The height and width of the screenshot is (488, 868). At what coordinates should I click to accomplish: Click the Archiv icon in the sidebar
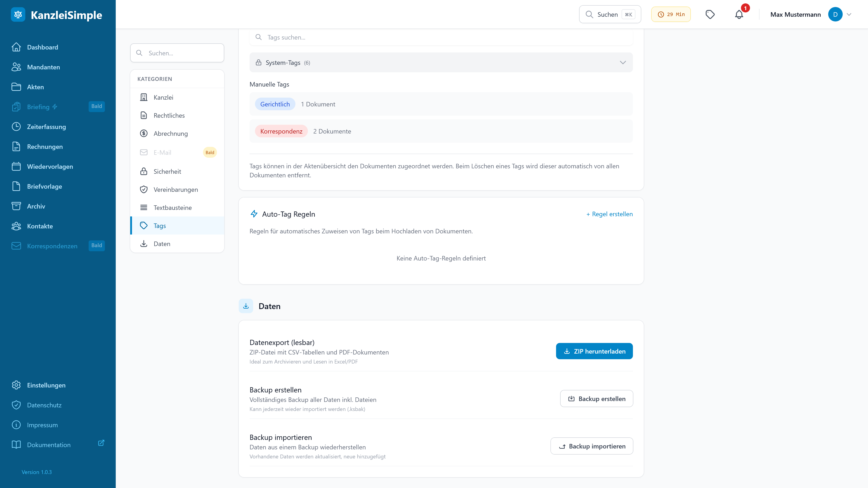17,206
